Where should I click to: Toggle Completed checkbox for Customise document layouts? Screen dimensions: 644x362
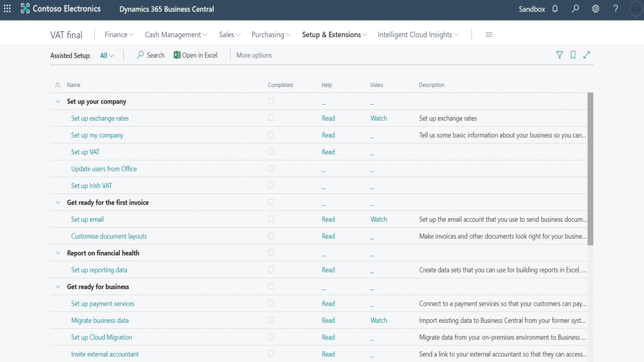point(271,236)
